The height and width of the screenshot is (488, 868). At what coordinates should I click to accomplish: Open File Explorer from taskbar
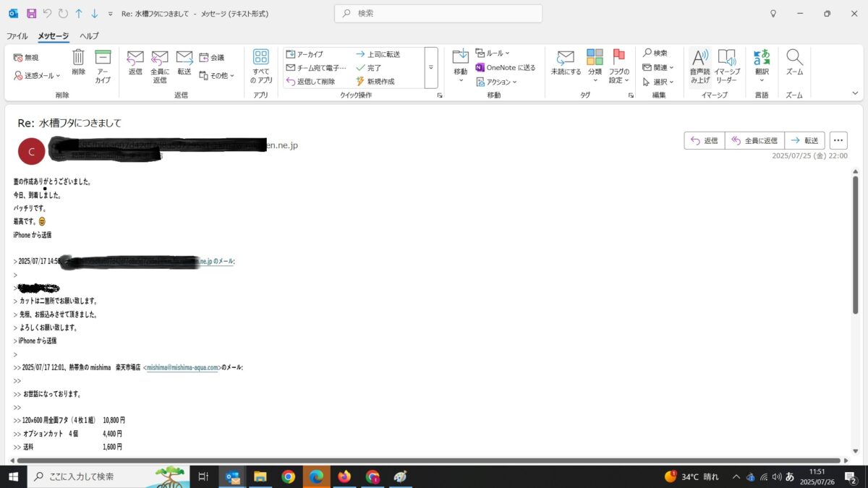(260, 476)
